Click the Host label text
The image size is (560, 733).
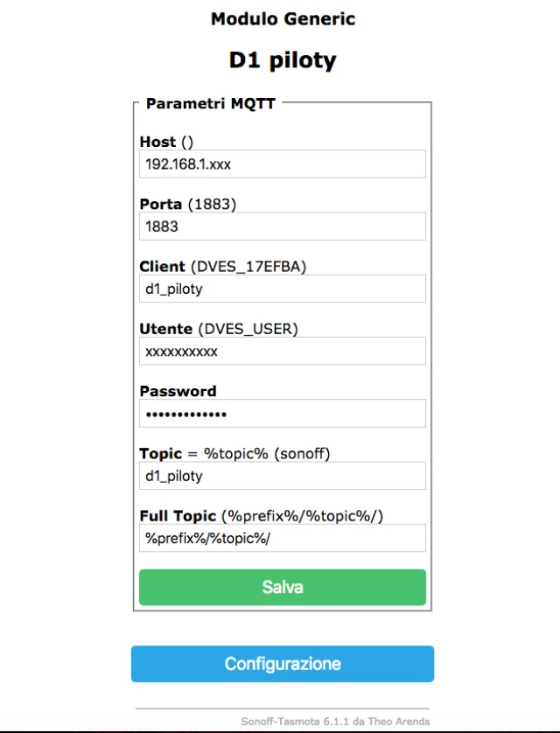pos(166,142)
